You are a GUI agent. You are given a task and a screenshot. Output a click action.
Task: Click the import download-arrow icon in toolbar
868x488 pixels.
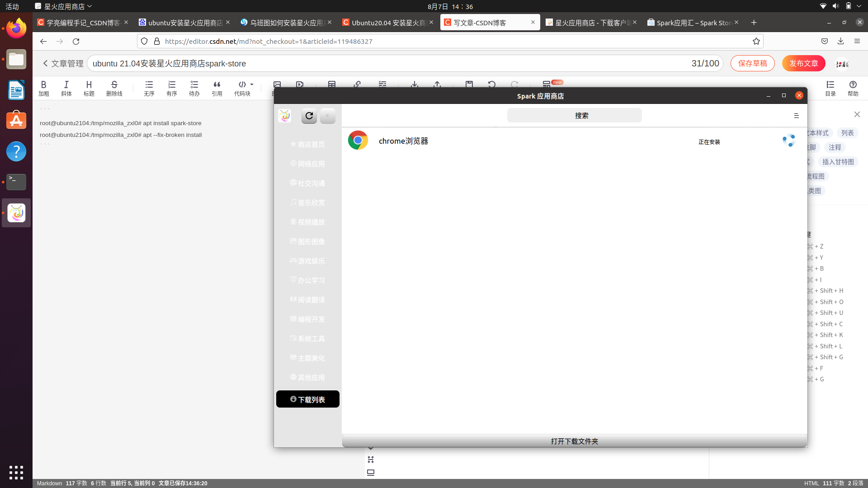[x=414, y=84]
